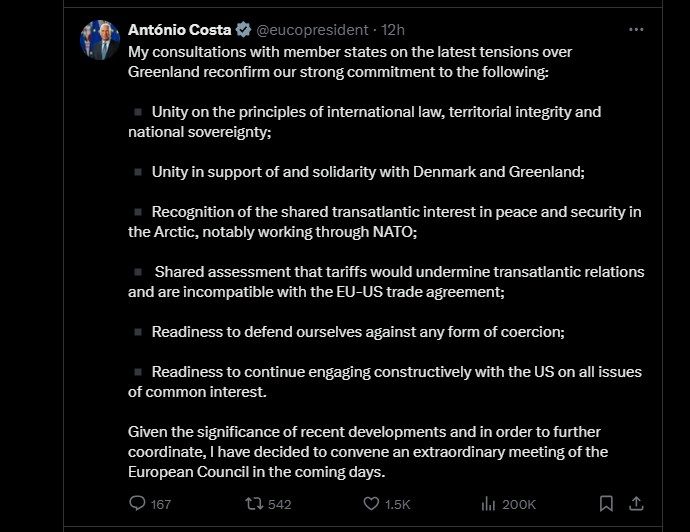Click the António Costa display name
The width and height of the screenshot is (690, 532).
tap(180, 29)
